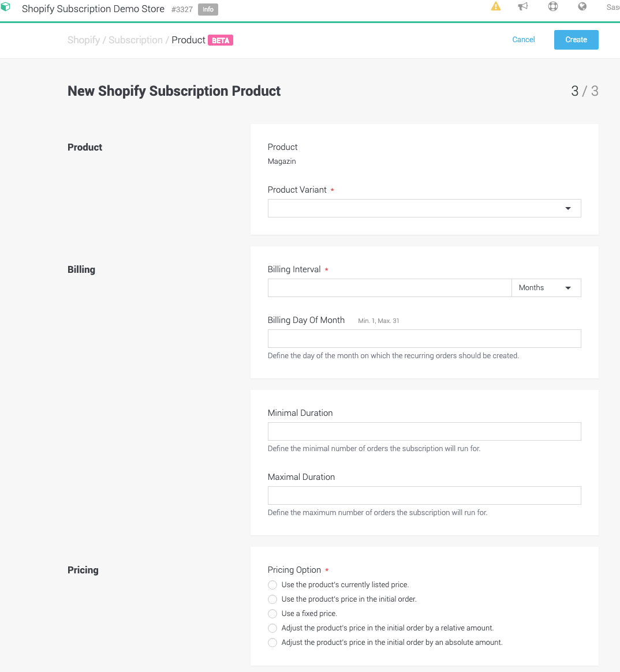Click the Create button
The height and width of the screenshot is (672, 620).
tap(576, 39)
